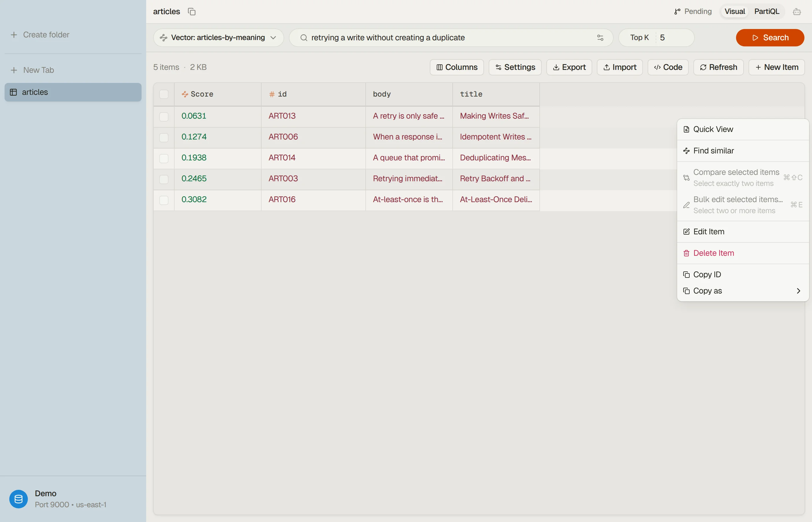
Task: Click the Import button
Action: 619,68
